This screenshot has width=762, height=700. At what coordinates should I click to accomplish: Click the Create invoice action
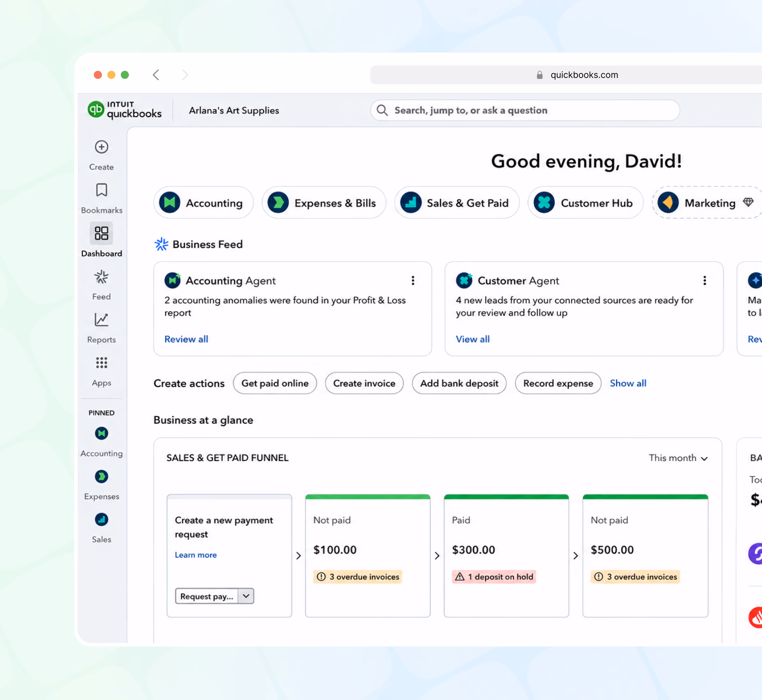(x=364, y=383)
